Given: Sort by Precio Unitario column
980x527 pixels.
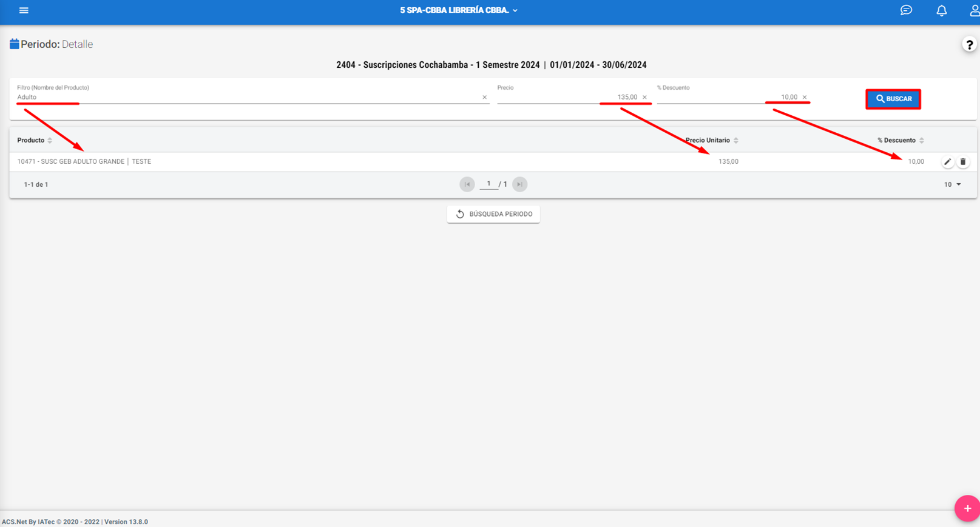Looking at the screenshot, I should [712, 140].
